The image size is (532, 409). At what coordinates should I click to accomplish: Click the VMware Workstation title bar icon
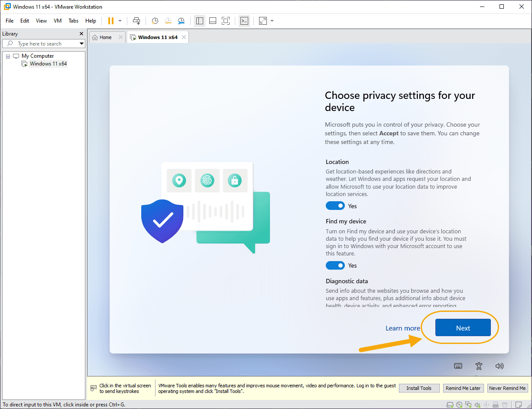[7, 7]
